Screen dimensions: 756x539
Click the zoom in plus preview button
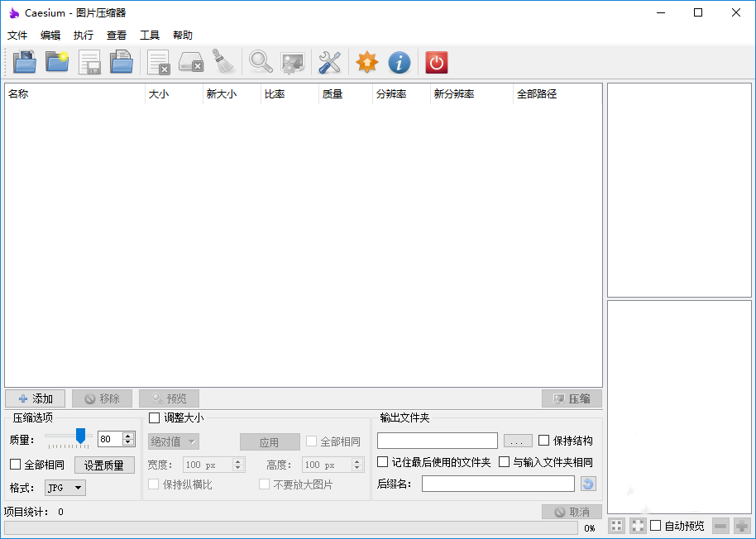coord(743,526)
